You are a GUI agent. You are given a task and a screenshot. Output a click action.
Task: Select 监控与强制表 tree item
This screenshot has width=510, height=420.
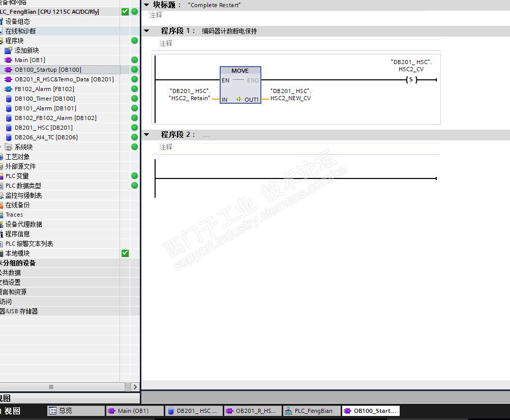pyautogui.click(x=23, y=195)
